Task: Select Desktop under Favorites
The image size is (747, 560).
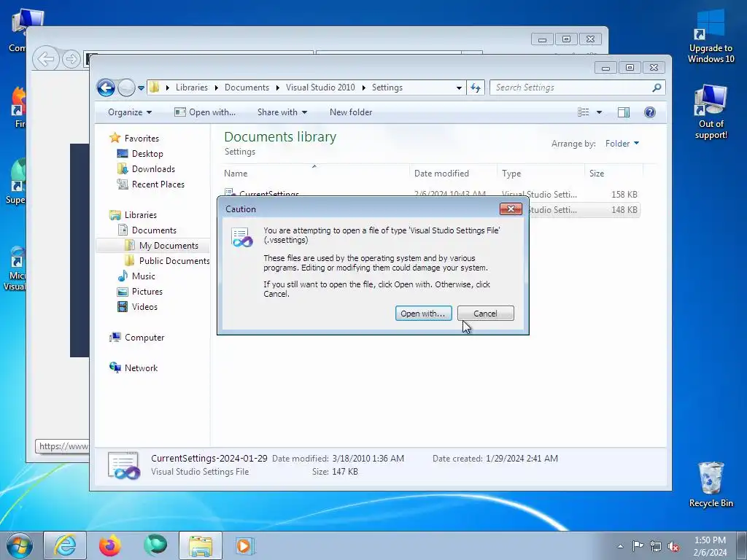Action: pyautogui.click(x=147, y=154)
